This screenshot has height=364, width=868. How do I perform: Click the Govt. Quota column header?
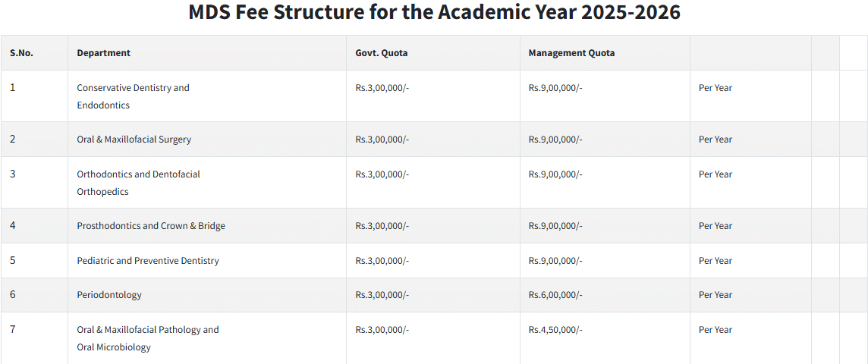381,53
